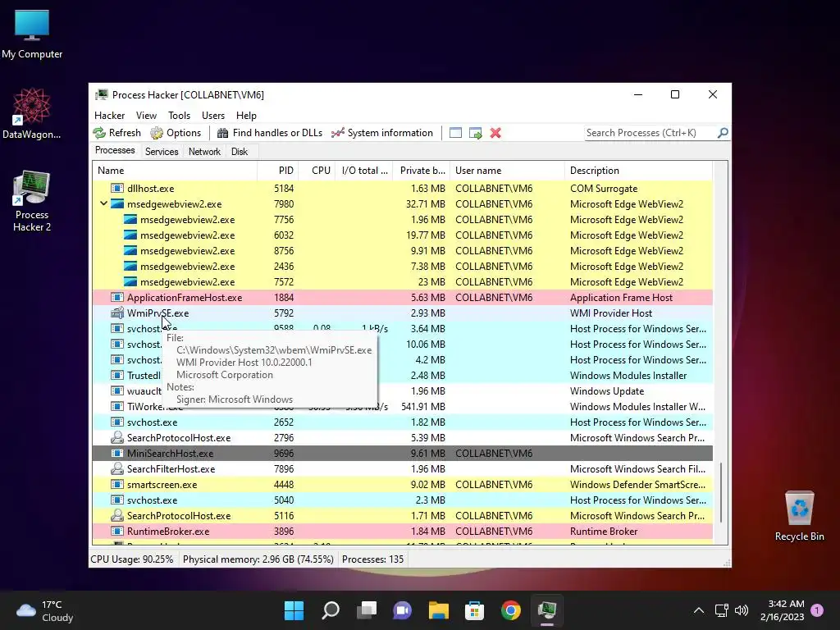Select svchost.exe with PID 5040

point(402,500)
